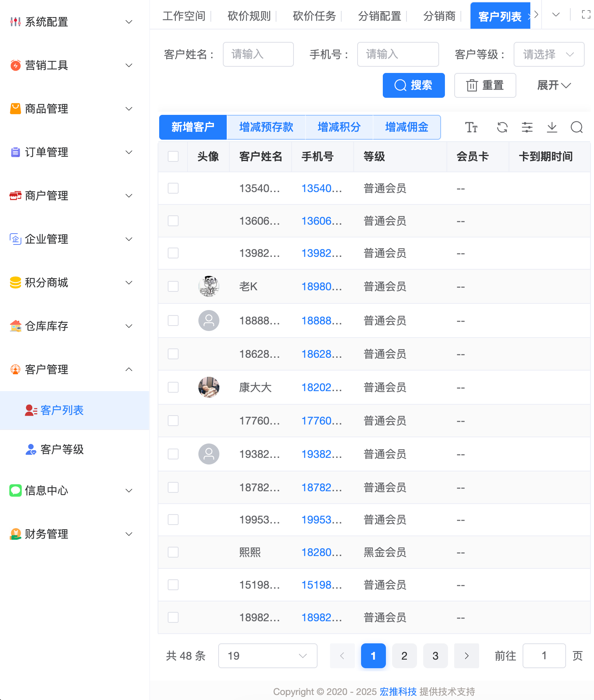Switch to the 砍价规则 tab
Screen dimensions: 594x700
pos(249,16)
